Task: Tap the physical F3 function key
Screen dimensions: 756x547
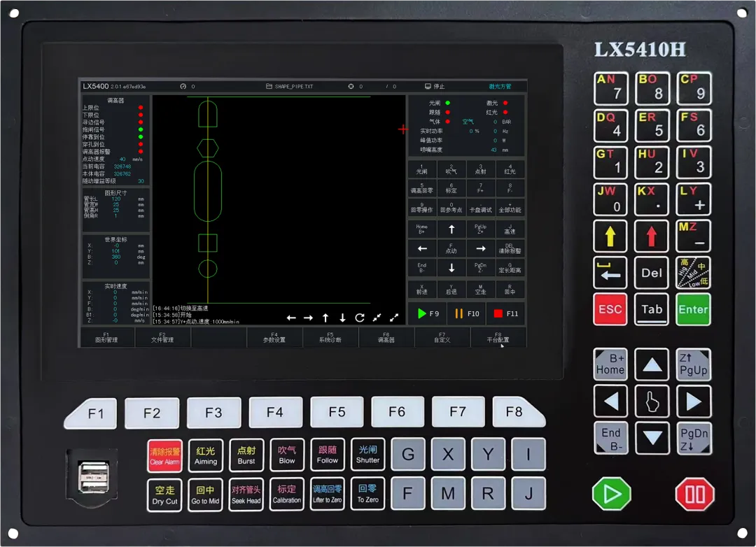Action: click(x=213, y=413)
